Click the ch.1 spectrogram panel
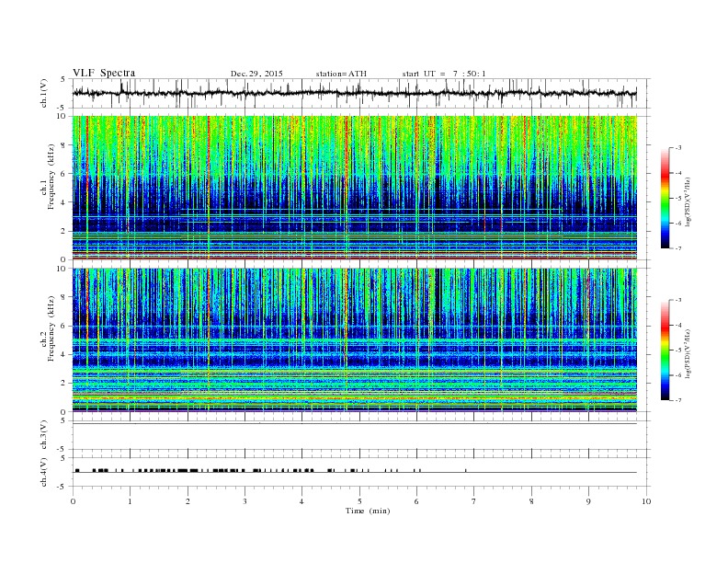 pos(355,188)
